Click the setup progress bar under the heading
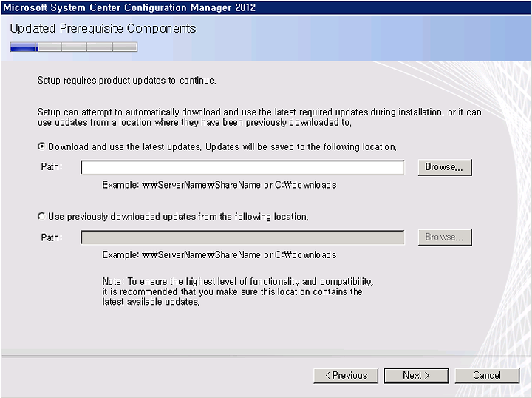Viewport: 532px width, 398px height. [x=74, y=47]
